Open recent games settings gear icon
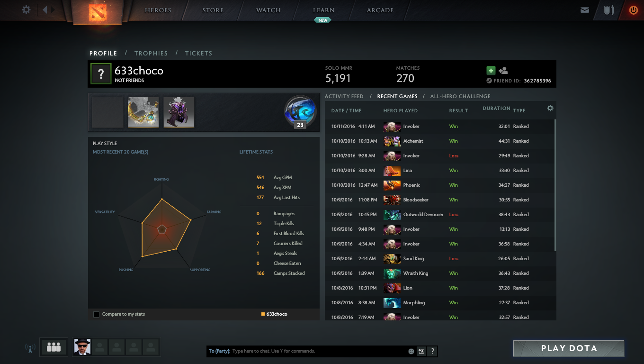The image size is (644, 364). 550,108
